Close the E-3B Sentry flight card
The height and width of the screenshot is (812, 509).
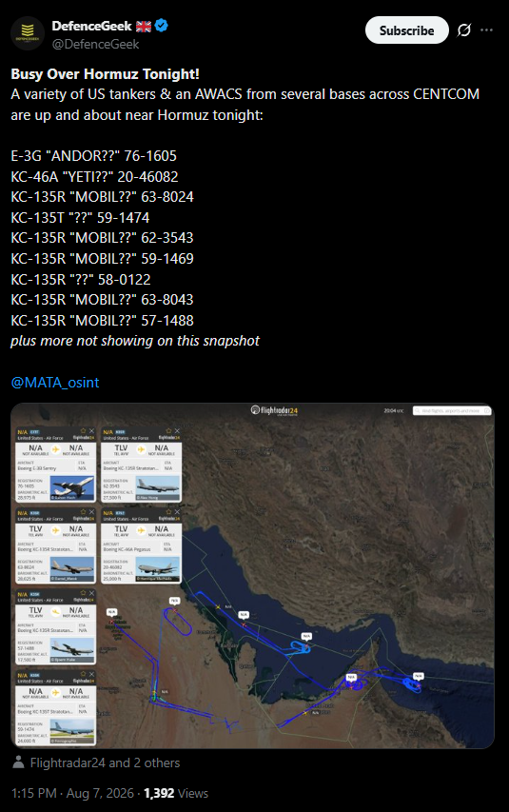click(91, 431)
